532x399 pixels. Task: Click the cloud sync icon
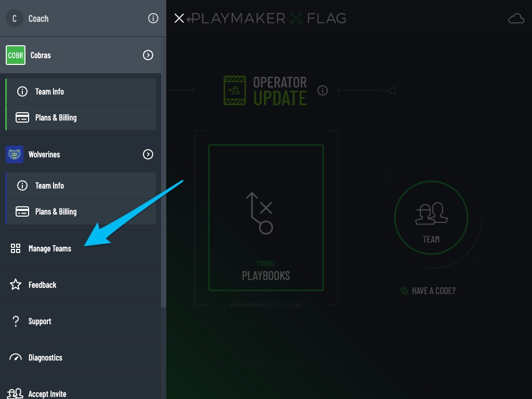tap(516, 18)
